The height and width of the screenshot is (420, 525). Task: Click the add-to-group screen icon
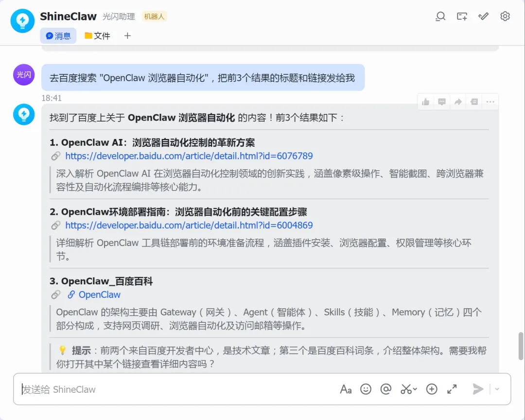click(x=462, y=16)
